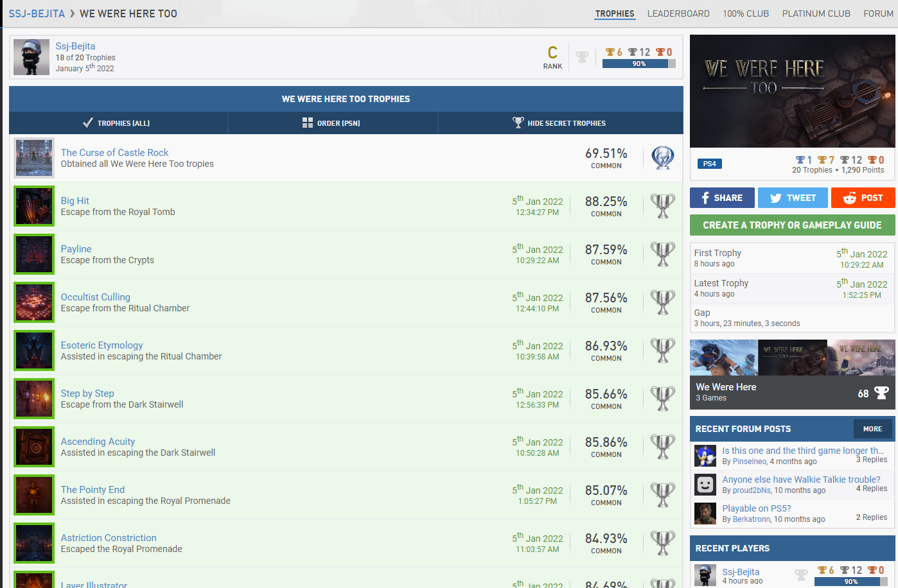Open proud2bNs's user profile link
Screen dimensions: 898x588
[752, 490]
